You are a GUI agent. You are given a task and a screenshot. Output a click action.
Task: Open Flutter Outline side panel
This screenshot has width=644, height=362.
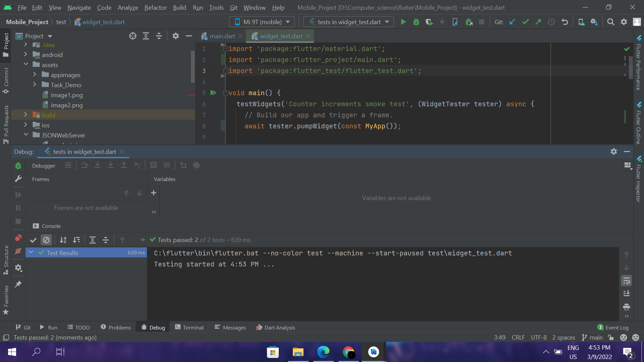[x=639, y=123]
